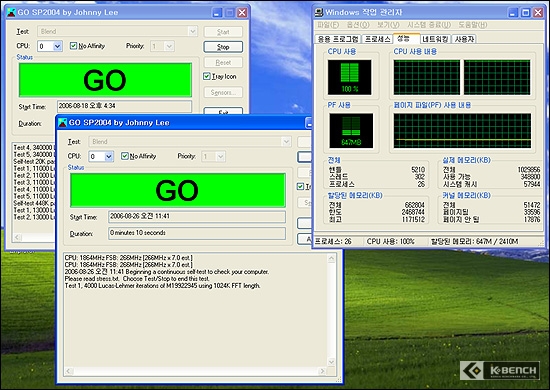Click log line 'Test 1, 4000 Lucas-Lehmer iterations'
This screenshot has height=390, width=550.
tap(162, 286)
